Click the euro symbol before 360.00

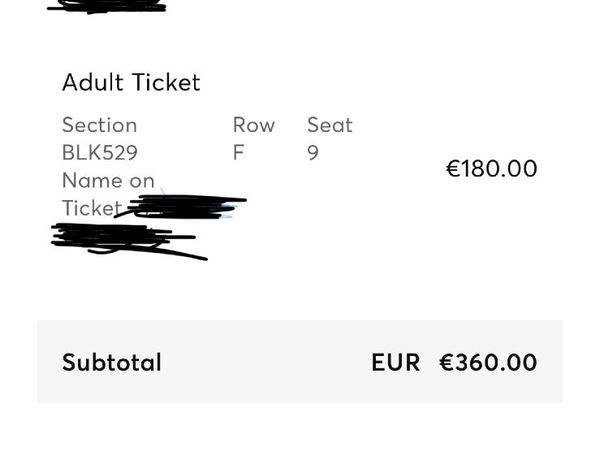[447, 362]
